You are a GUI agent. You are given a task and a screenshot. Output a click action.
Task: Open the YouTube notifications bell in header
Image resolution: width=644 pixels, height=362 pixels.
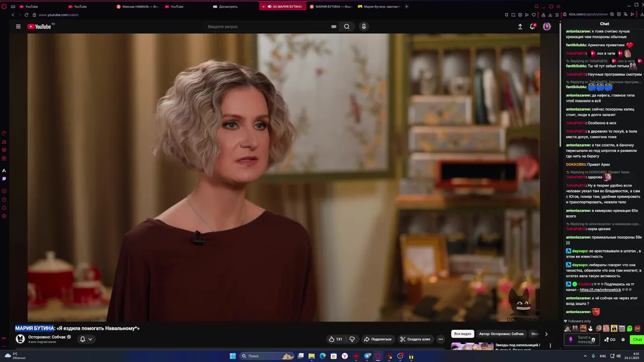click(532, 27)
